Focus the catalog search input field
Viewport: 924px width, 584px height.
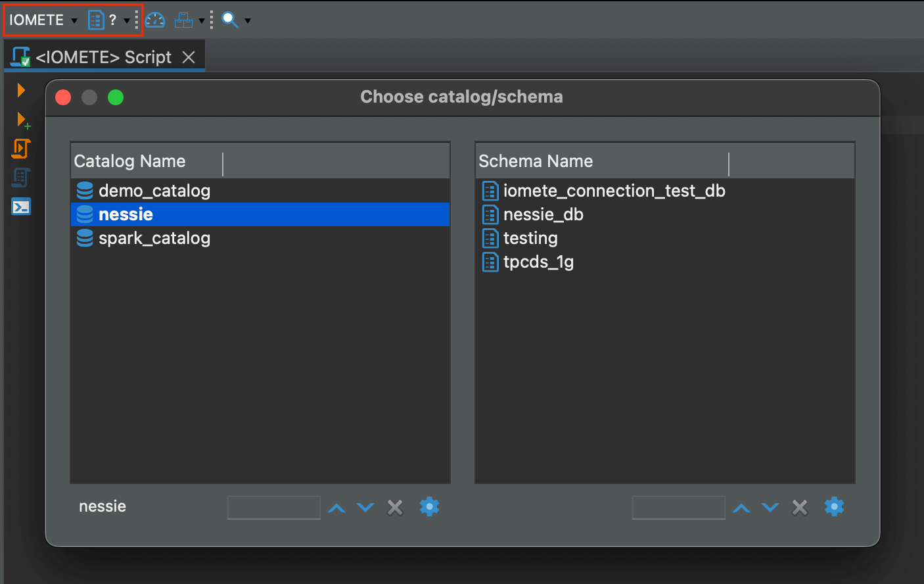(274, 508)
